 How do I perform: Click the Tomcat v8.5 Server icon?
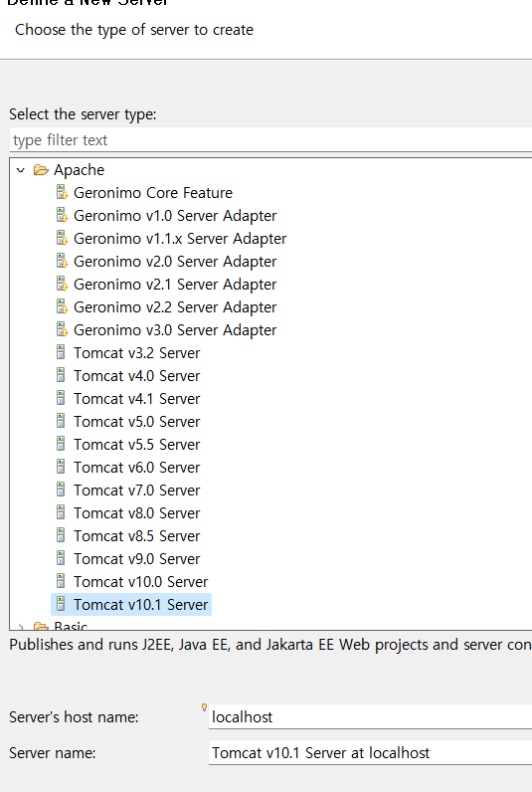click(61, 535)
